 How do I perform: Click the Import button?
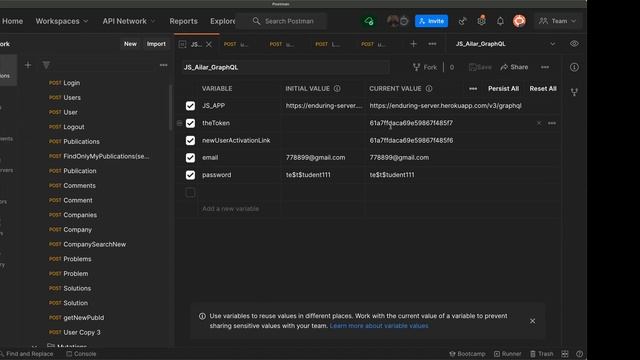point(156,44)
